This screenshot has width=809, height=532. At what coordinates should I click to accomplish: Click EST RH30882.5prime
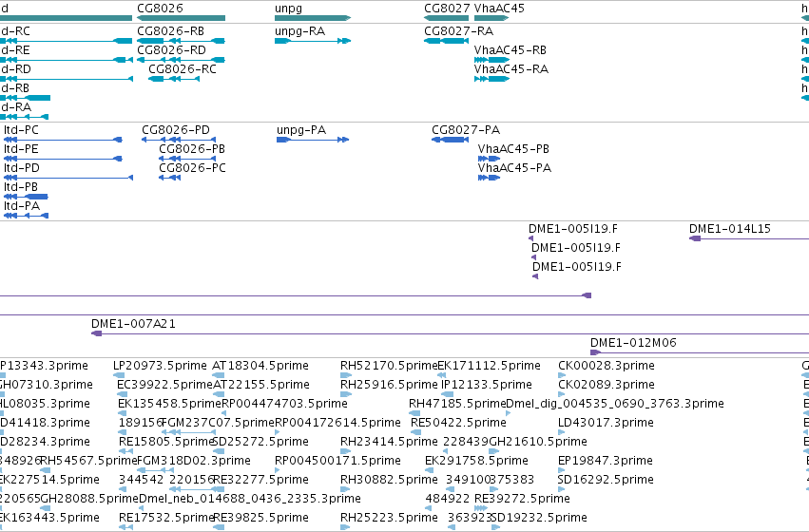click(389, 480)
